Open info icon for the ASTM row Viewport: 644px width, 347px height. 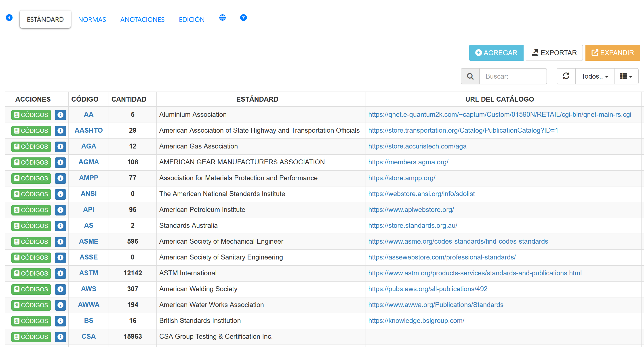[x=60, y=274]
